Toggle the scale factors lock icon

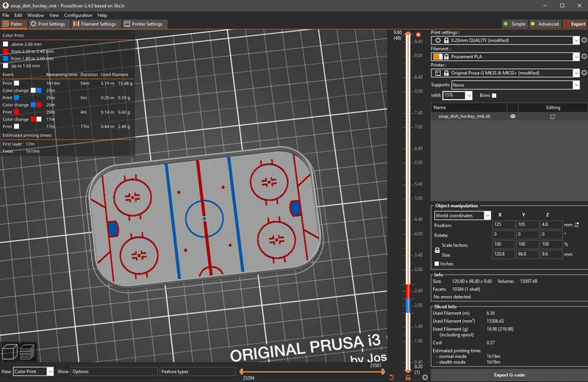tap(437, 250)
